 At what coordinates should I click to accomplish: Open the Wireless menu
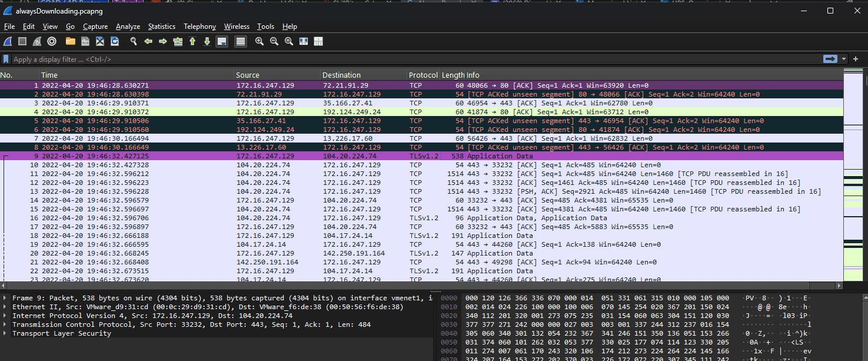pos(237,27)
